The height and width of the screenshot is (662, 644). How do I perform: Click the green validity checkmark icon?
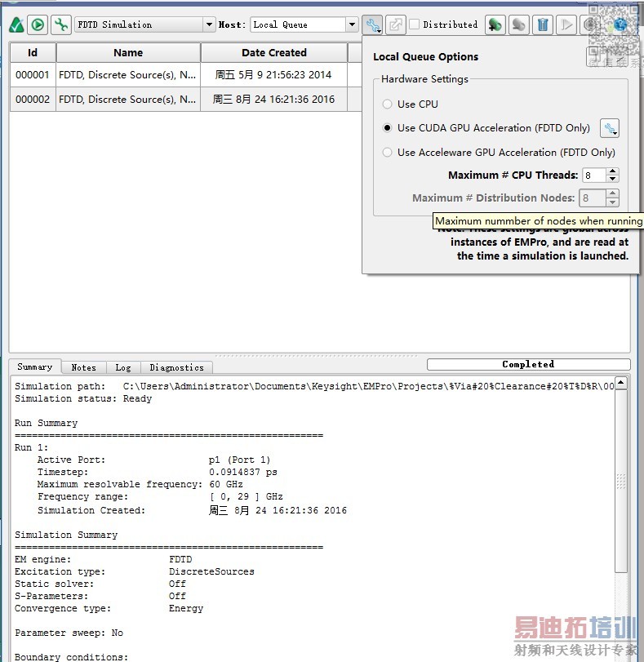[16, 25]
